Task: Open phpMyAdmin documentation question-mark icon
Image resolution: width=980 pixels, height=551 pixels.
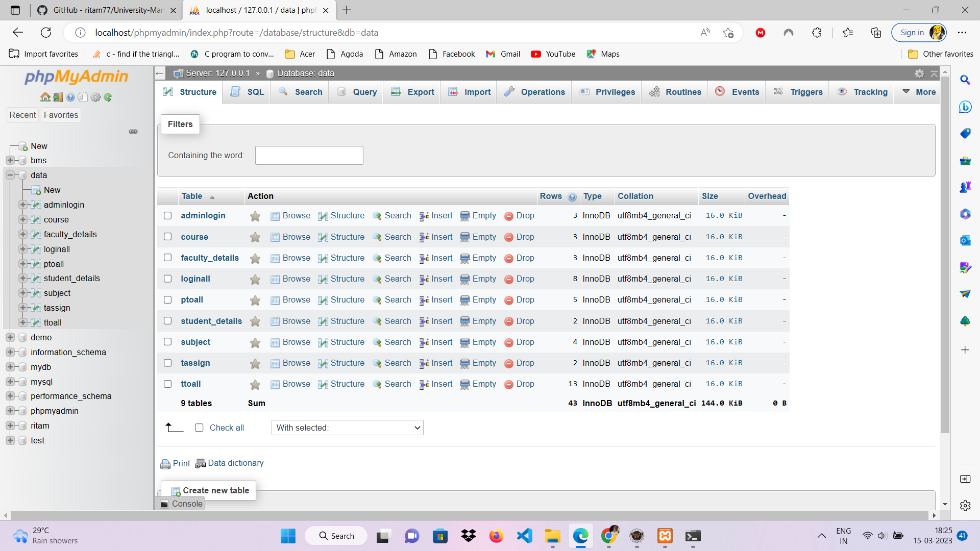Action: point(70,97)
